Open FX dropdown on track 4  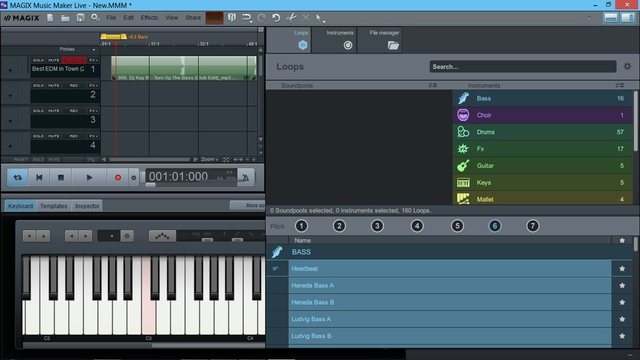tap(93, 136)
